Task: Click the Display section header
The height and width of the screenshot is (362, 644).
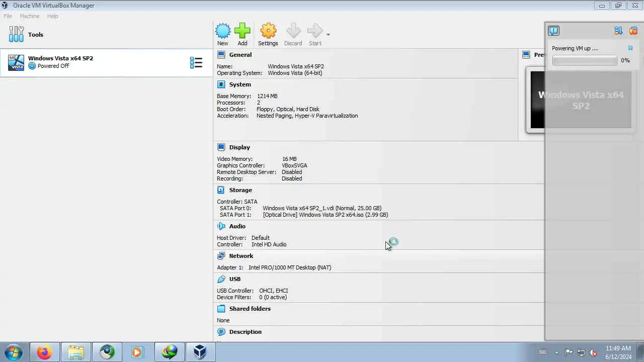Action: pyautogui.click(x=239, y=147)
